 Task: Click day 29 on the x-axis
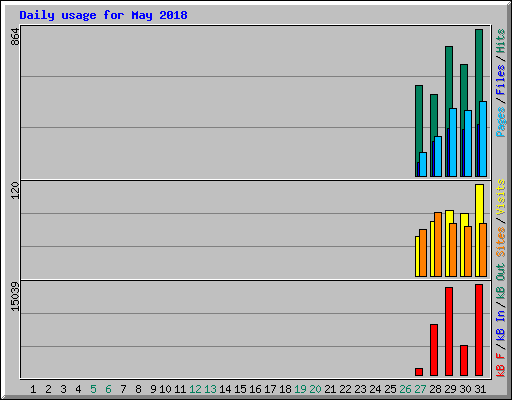[450, 389]
